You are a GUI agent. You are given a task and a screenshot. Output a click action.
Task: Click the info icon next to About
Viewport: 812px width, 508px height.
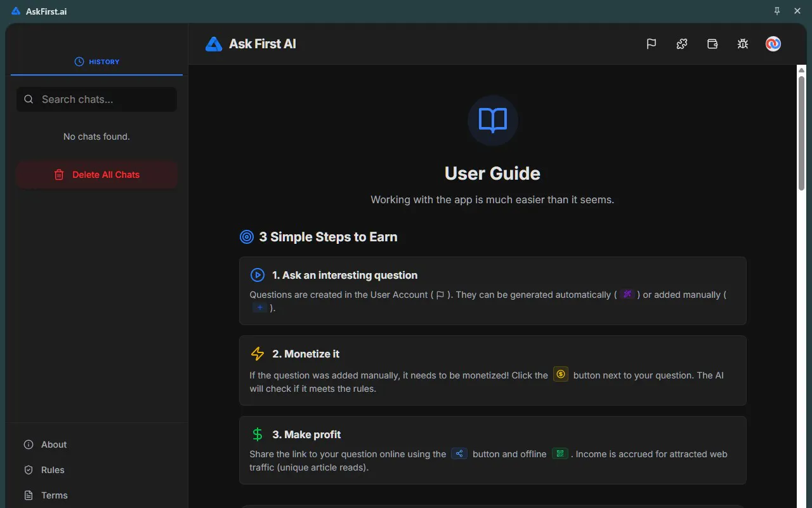pyautogui.click(x=28, y=444)
